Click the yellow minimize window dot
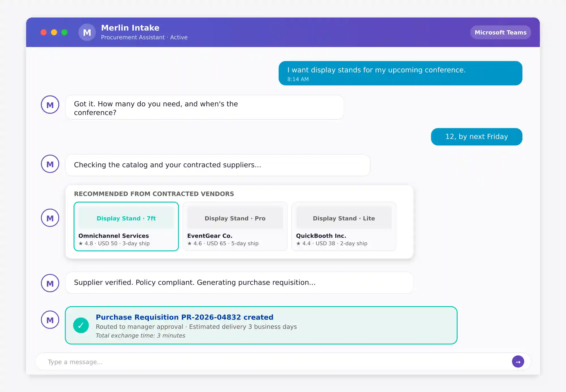Image resolution: width=566 pixels, height=392 pixels. (54, 32)
